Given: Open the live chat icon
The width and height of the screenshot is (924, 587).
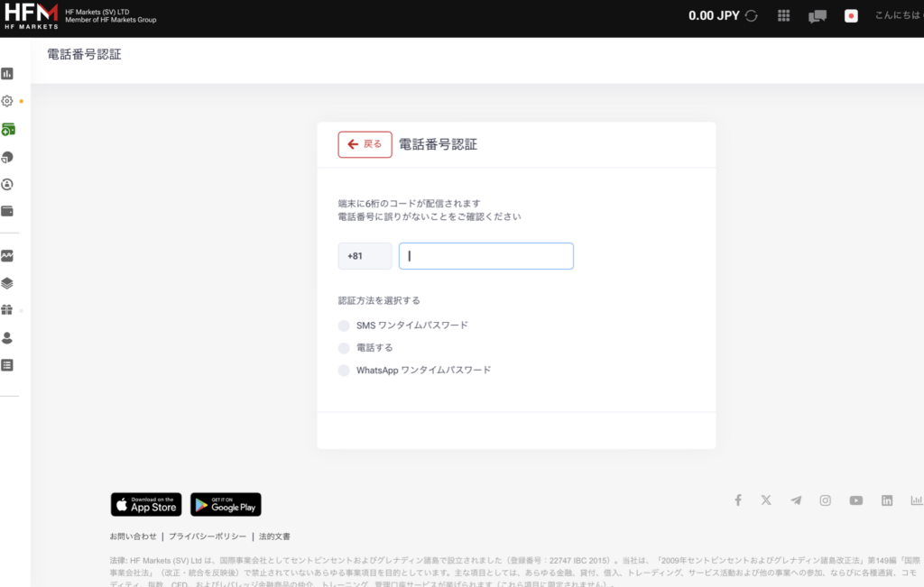Looking at the screenshot, I should click(818, 16).
